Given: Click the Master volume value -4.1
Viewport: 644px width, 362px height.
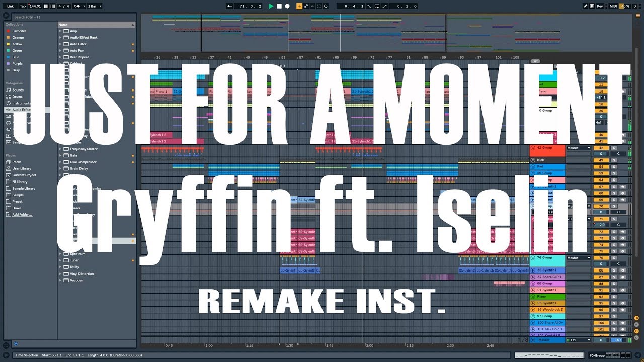Looking at the screenshot, I should (x=618, y=340).
